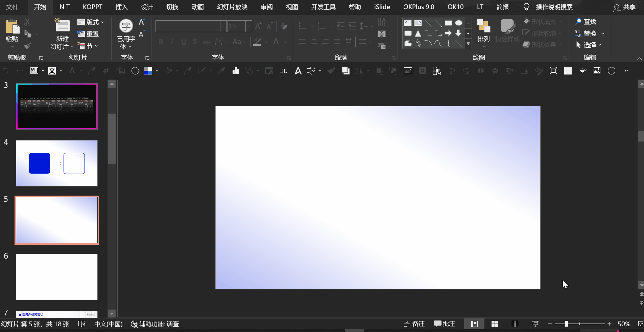Select the right arrow shape in gallery

448,33
